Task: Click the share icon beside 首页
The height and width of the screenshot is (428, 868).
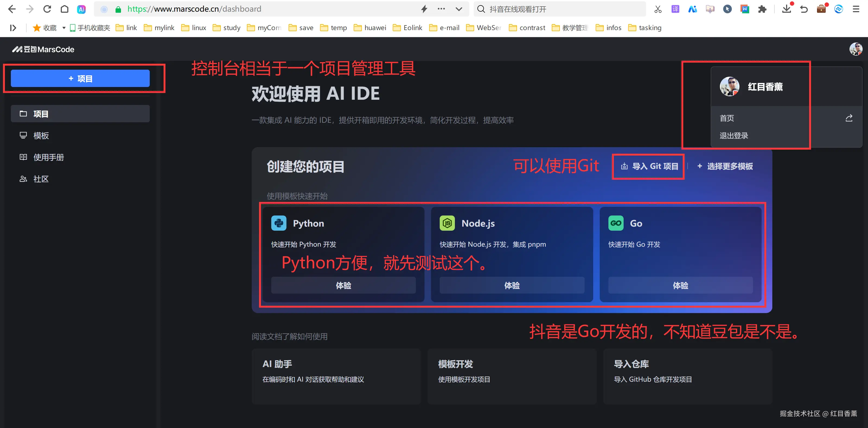Action: [x=849, y=118]
